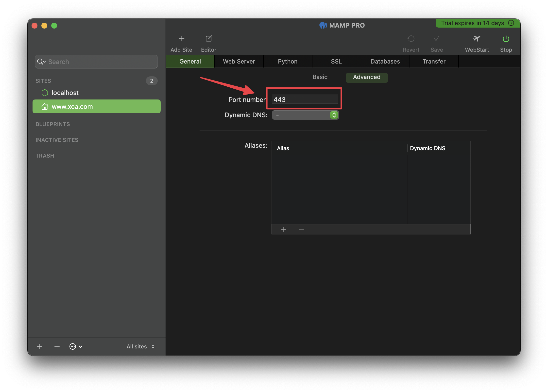Click the WebStart airplane icon

click(477, 39)
